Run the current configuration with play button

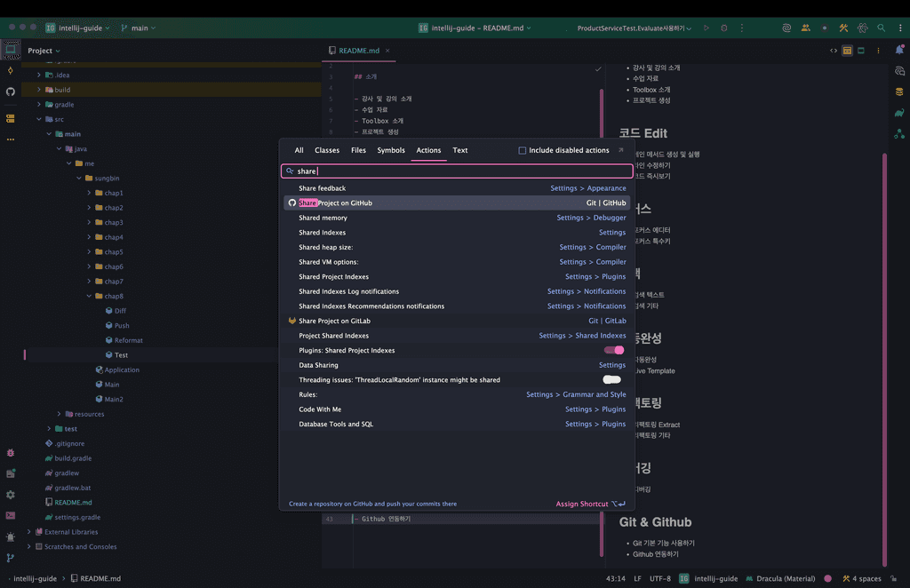point(706,28)
